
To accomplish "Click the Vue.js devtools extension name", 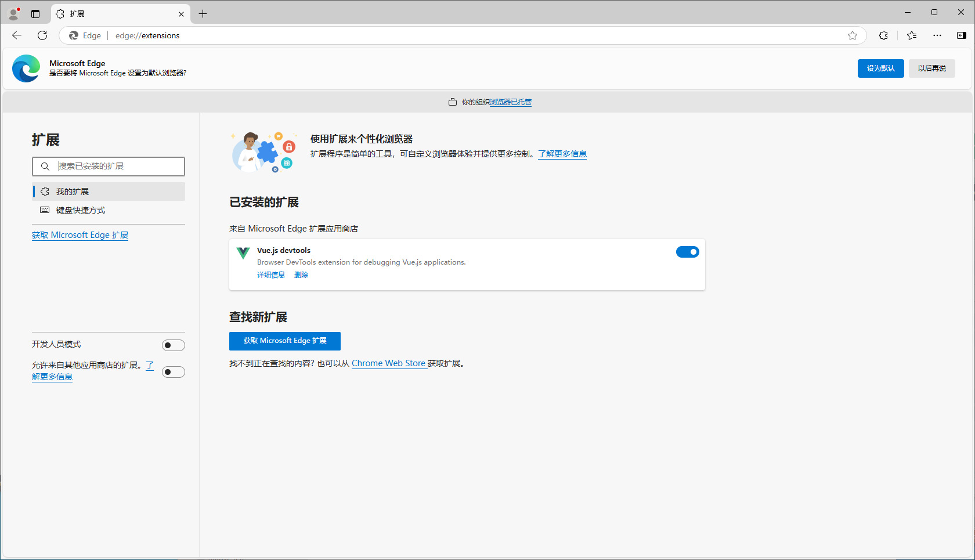I will [x=284, y=251].
